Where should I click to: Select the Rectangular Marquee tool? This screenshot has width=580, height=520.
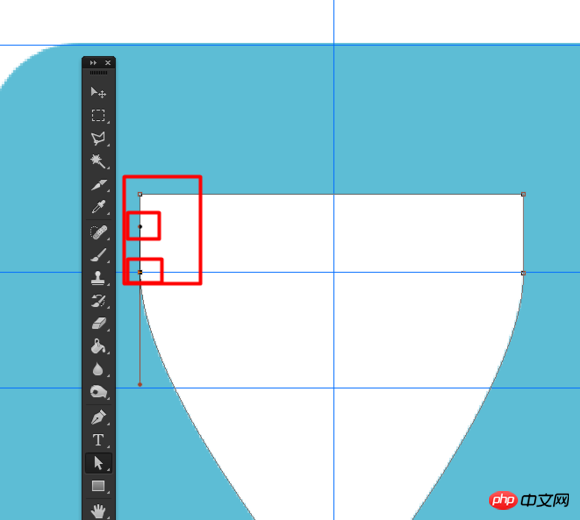click(98, 115)
